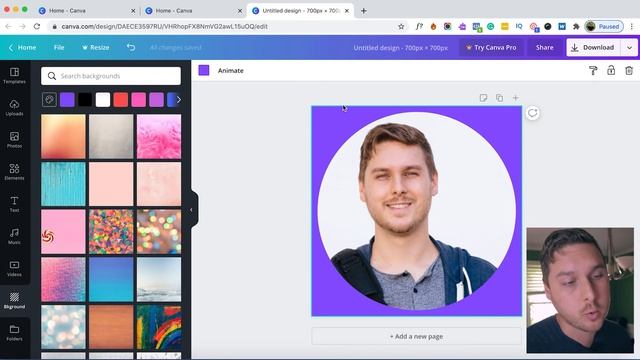640x360 pixels.
Task: Select the snowy landscape background thumbnail
Action: pos(159,280)
